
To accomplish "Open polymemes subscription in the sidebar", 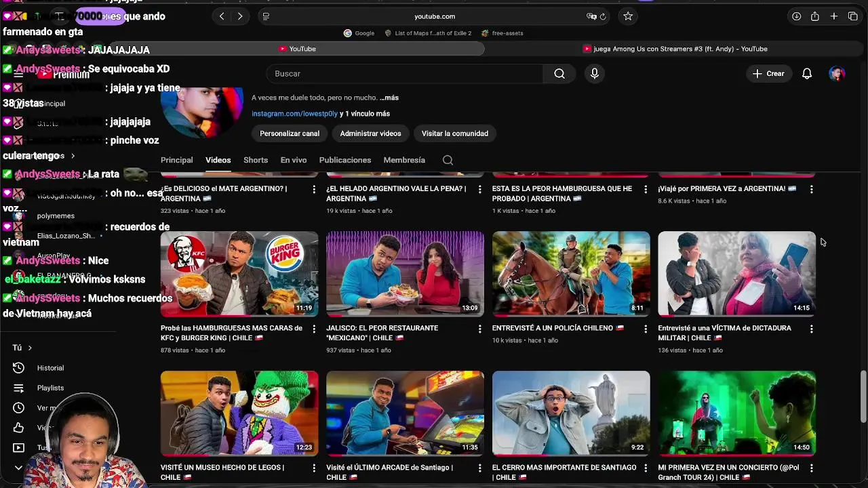I will pos(56,216).
